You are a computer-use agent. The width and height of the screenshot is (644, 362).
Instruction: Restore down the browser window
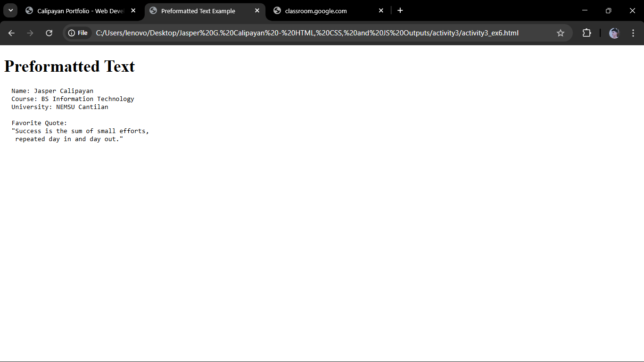tap(608, 10)
